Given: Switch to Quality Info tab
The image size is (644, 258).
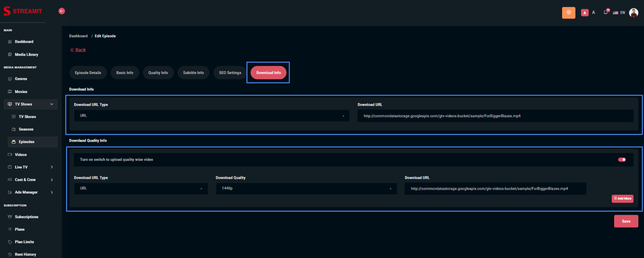Looking at the screenshot, I should [158, 73].
